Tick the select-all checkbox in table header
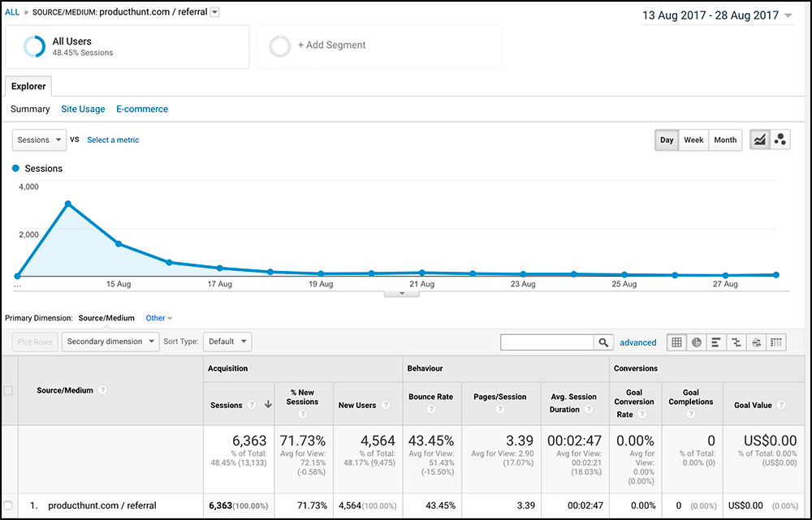The image size is (812, 520). coord(8,390)
